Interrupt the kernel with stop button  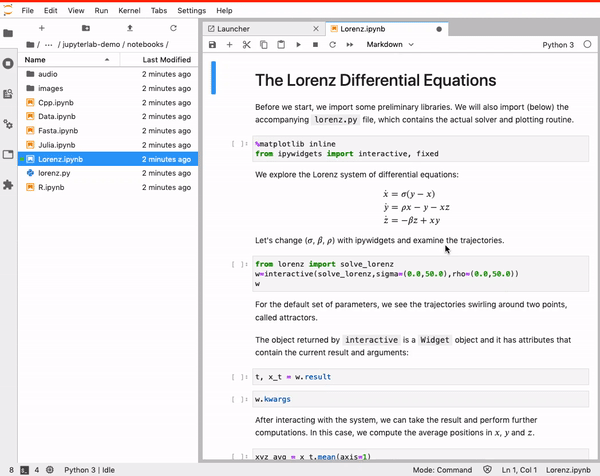point(315,45)
